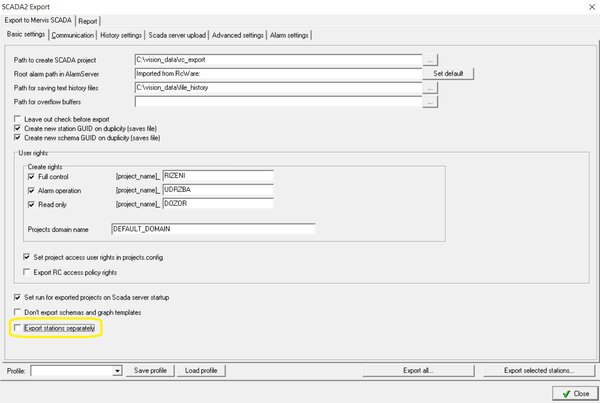Click the Projects domain name field
This screenshot has width=600, height=403.
(x=212, y=229)
